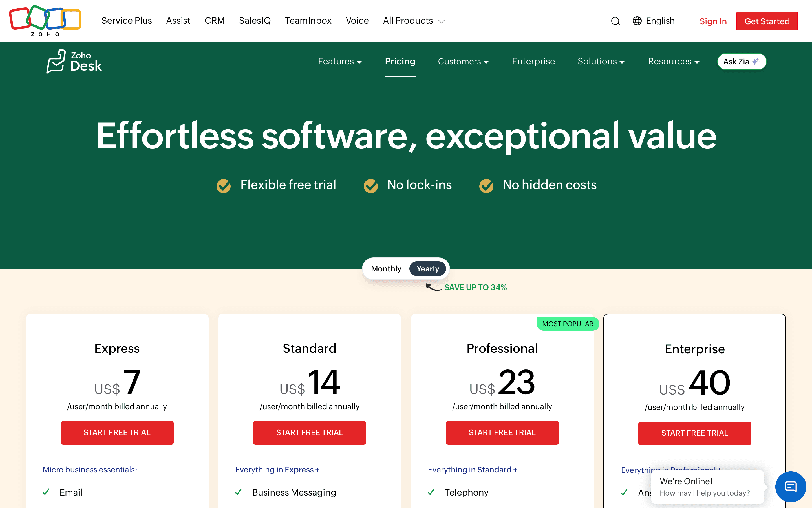
Task: Click the globe language icon
Action: (637, 21)
